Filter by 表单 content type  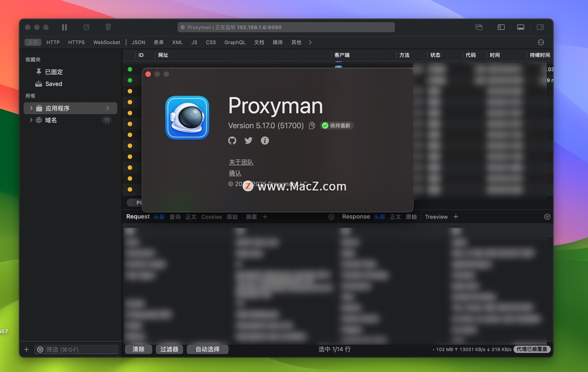159,42
